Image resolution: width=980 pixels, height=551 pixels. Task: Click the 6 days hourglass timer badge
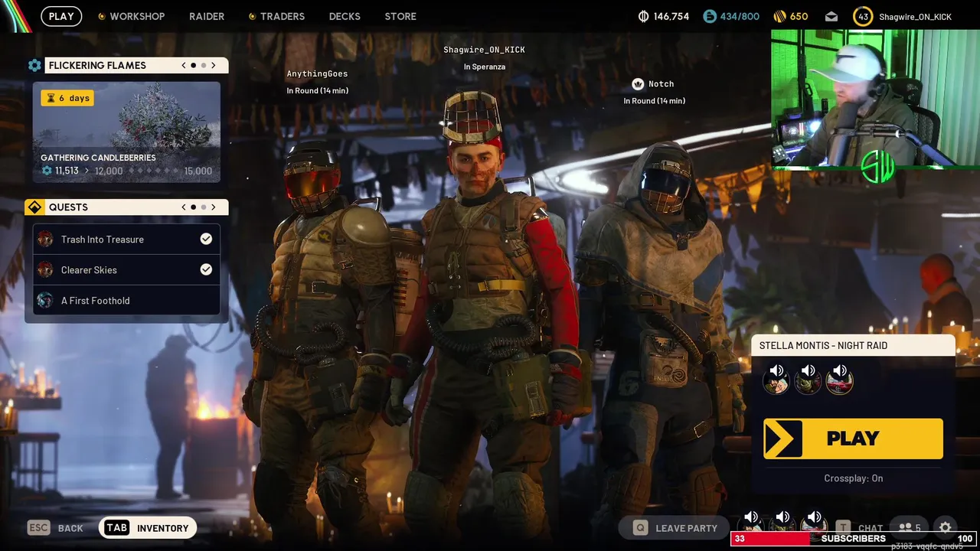click(67, 98)
